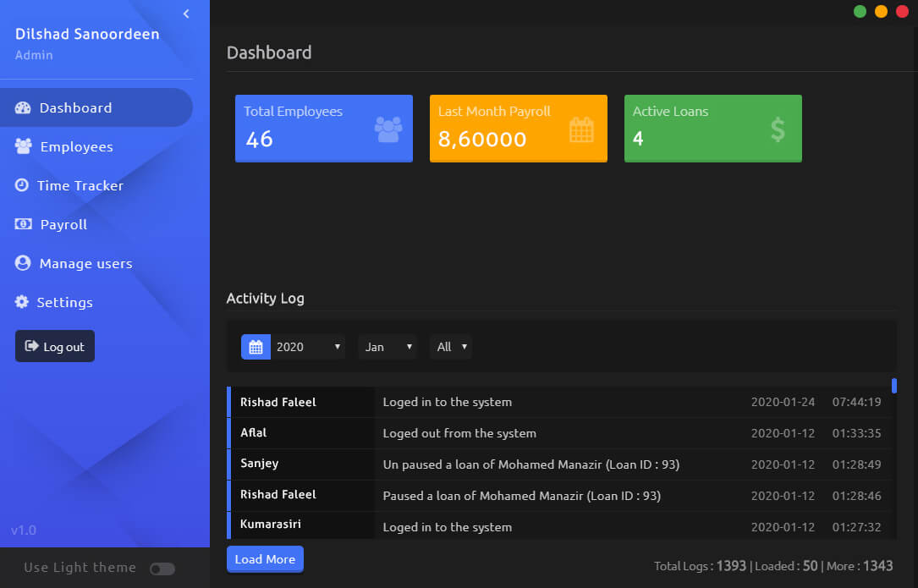Click the Employees group icon in sidebar
This screenshot has height=588, width=918.
(24, 146)
